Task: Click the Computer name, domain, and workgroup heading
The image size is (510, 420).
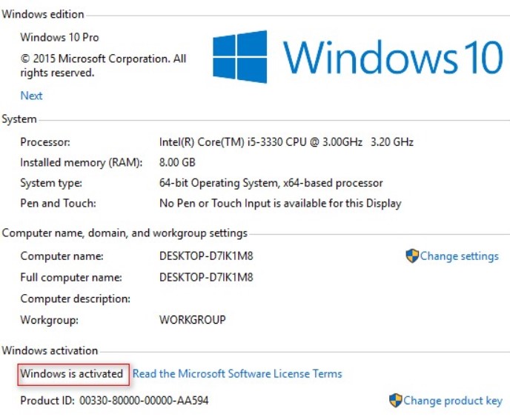Action: pos(125,233)
